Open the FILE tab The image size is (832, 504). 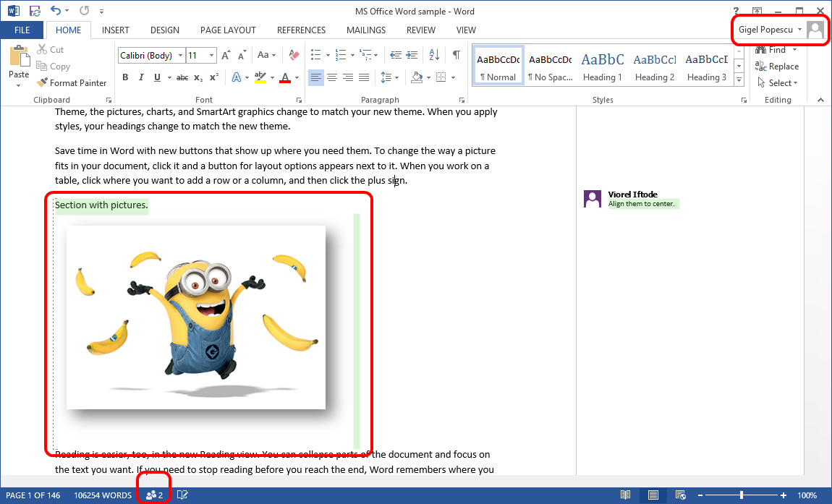click(22, 30)
